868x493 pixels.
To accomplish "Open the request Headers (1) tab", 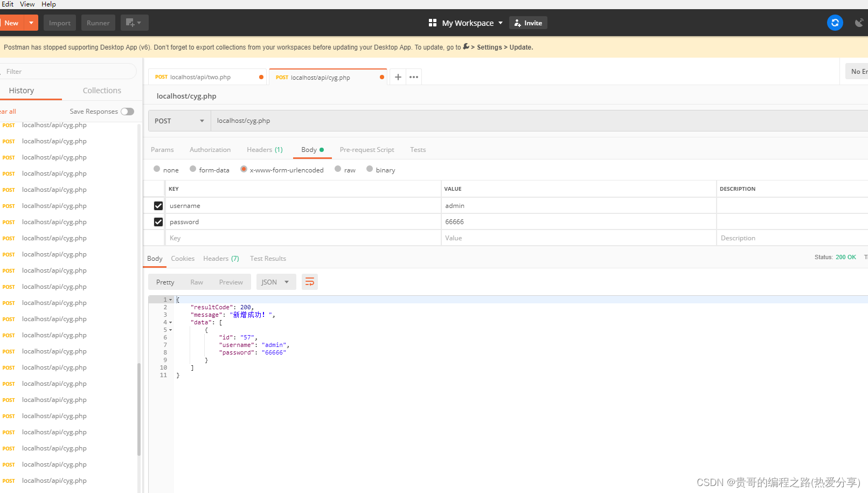I will tap(265, 150).
